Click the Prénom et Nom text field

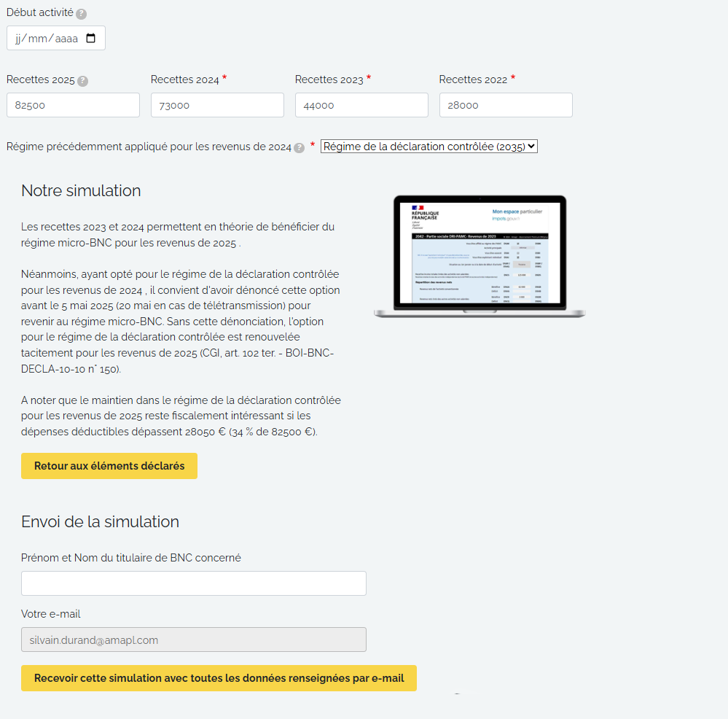194,583
